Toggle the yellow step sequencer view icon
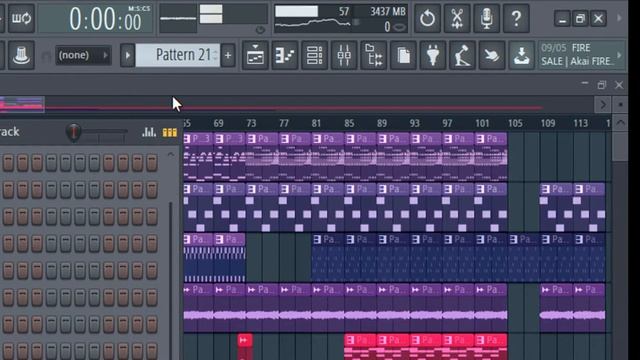The height and width of the screenshot is (360, 640). point(170,132)
